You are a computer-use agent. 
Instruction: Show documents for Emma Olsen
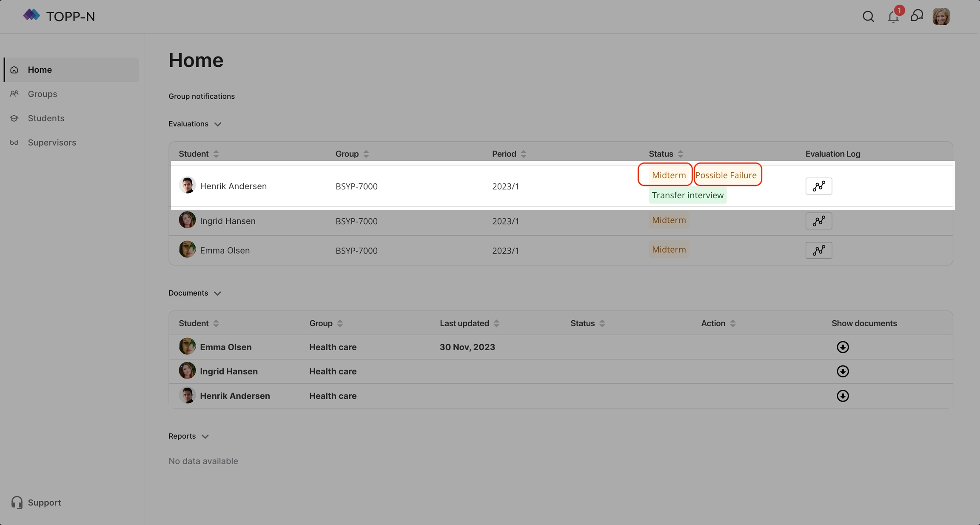842,347
